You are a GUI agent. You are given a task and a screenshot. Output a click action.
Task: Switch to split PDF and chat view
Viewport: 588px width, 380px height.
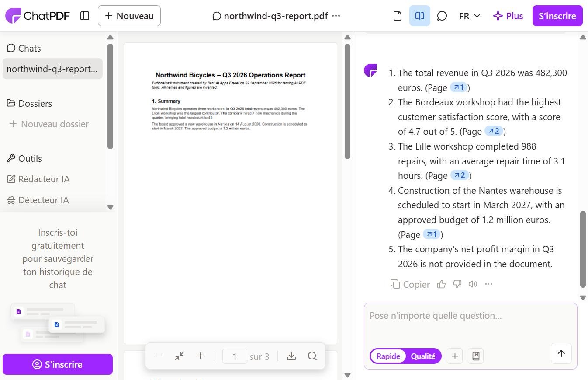point(420,16)
